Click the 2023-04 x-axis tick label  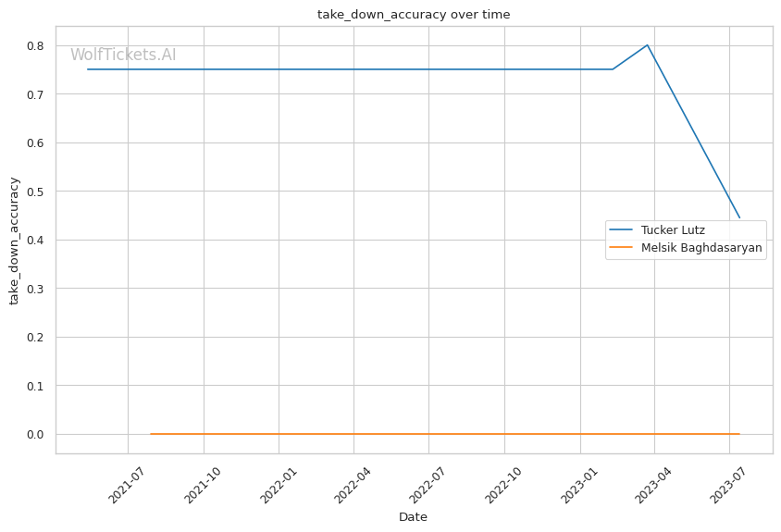[653, 486]
